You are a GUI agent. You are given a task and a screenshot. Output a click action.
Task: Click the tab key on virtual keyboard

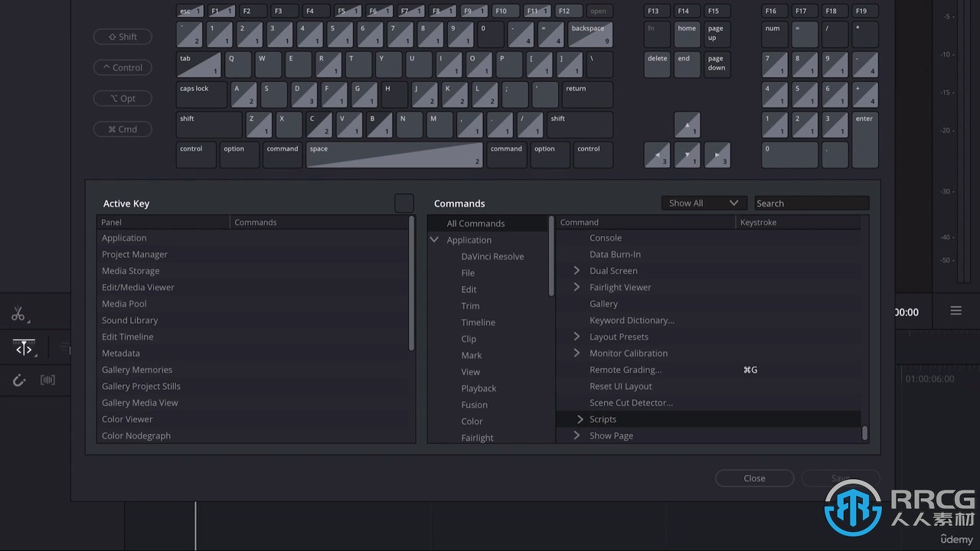pyautogui.click(x=198, y=64)
